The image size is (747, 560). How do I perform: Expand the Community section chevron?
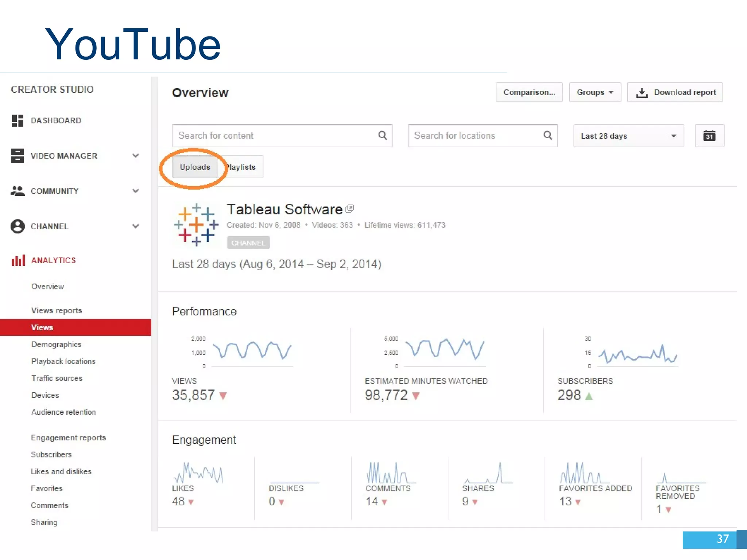pyautogui.click(x=136, y=191)
